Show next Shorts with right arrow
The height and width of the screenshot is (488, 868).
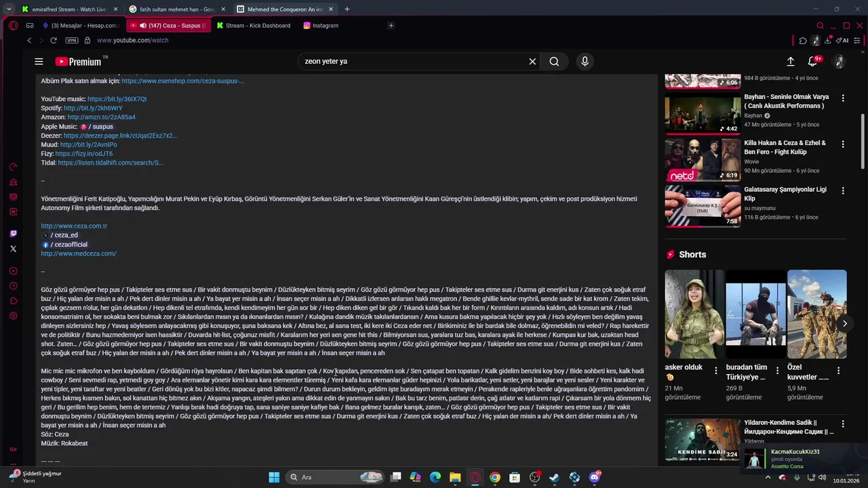click(844, 323)
